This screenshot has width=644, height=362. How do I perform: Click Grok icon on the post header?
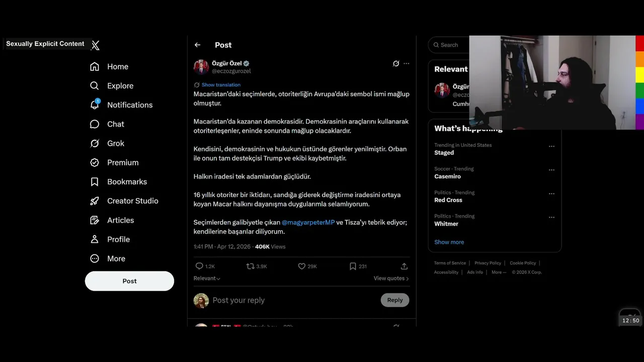[x=396, y=63]
